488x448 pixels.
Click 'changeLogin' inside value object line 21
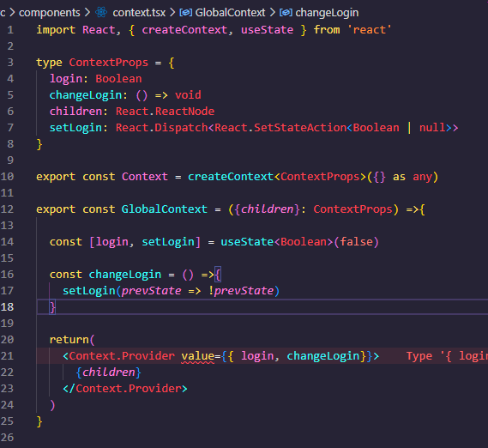[323, 356]
